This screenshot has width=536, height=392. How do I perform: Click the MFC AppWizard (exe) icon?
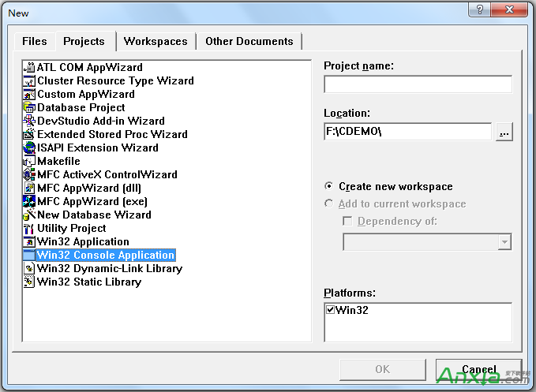click(29, 201)
